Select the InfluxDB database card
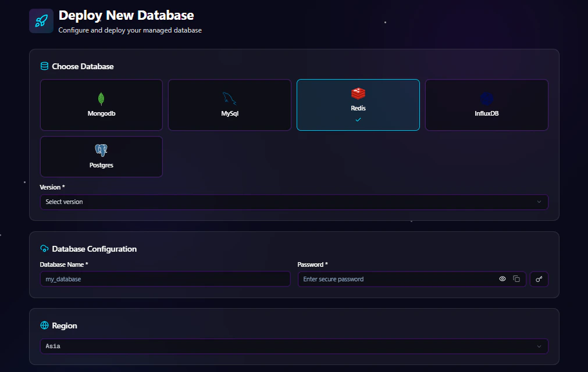Screen dimensions: 588x372 click(x=487, y=105)
